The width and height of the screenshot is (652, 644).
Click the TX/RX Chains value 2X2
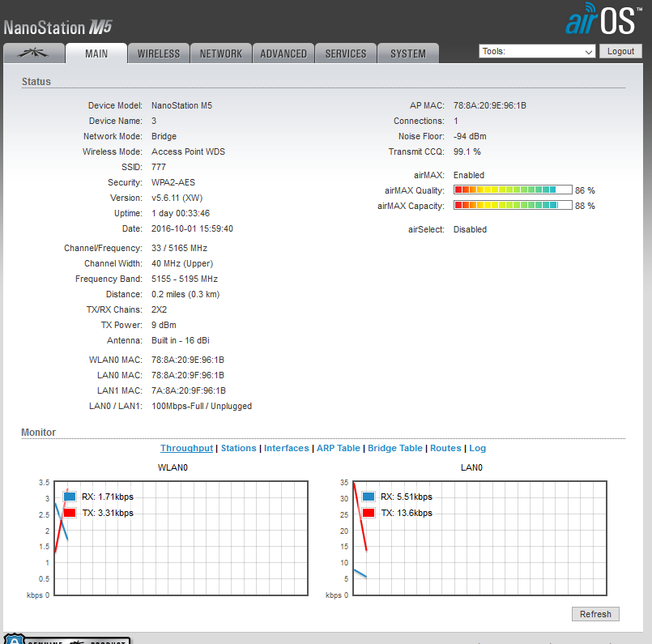159,309
